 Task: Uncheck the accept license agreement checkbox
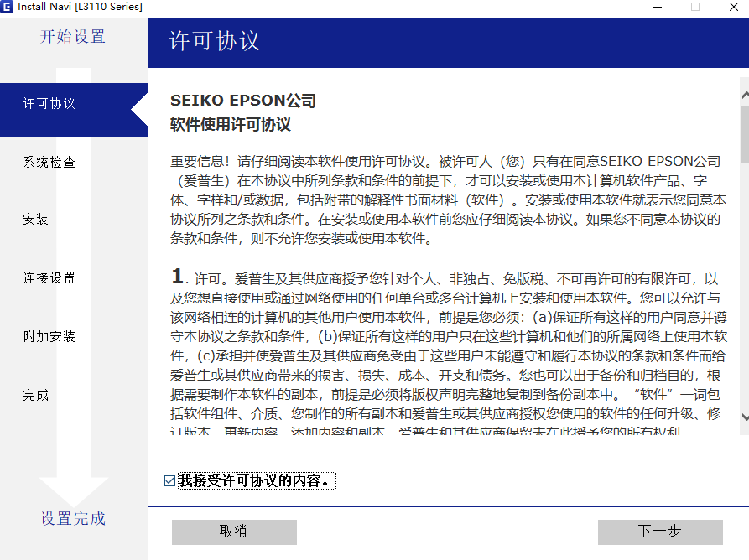(169, 480)
